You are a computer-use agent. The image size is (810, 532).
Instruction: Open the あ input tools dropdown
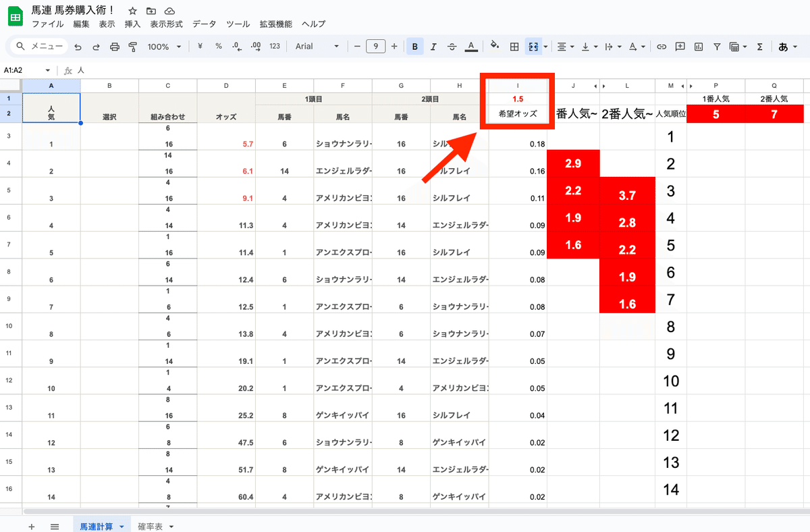pos(787,47)
